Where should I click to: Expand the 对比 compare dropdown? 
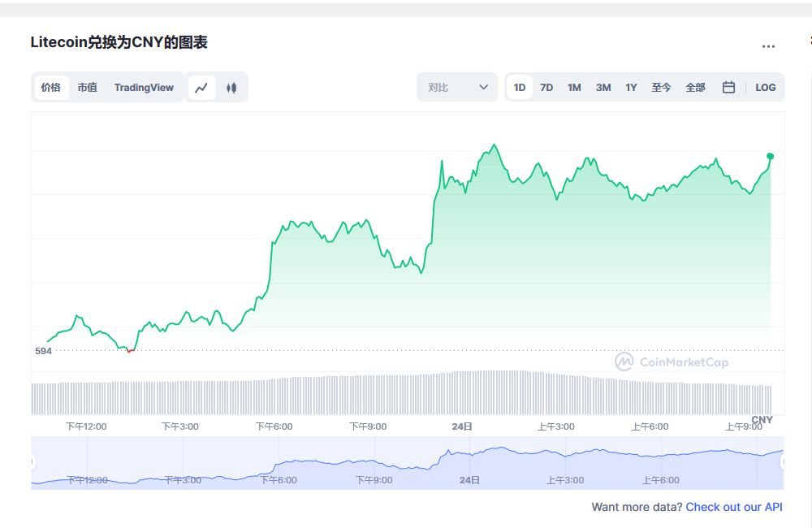(457, 88)
